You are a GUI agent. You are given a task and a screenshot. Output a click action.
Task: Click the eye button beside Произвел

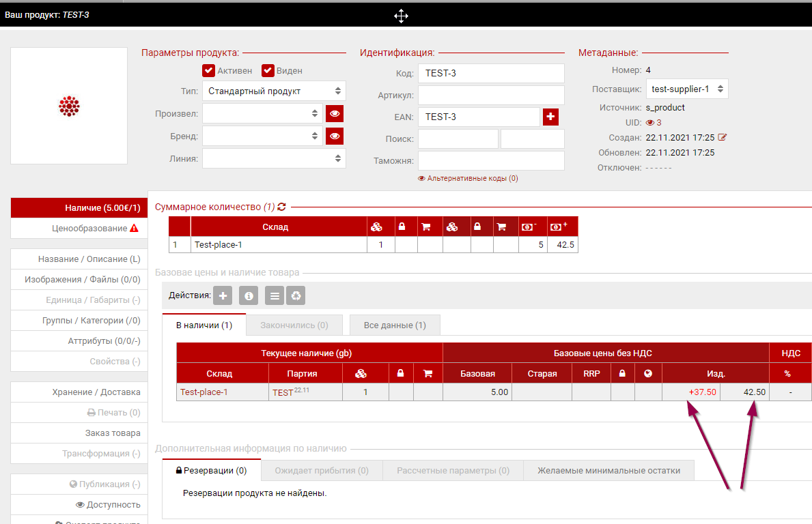pos(335,113)
